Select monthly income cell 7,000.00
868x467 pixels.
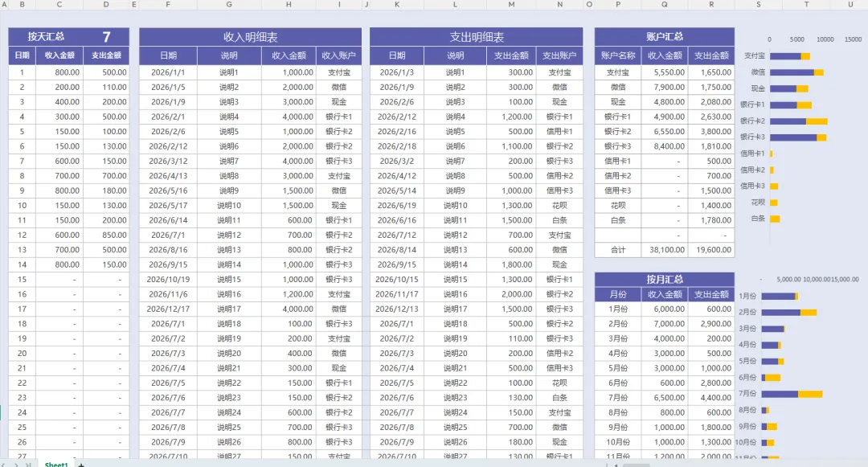point(665,324)
